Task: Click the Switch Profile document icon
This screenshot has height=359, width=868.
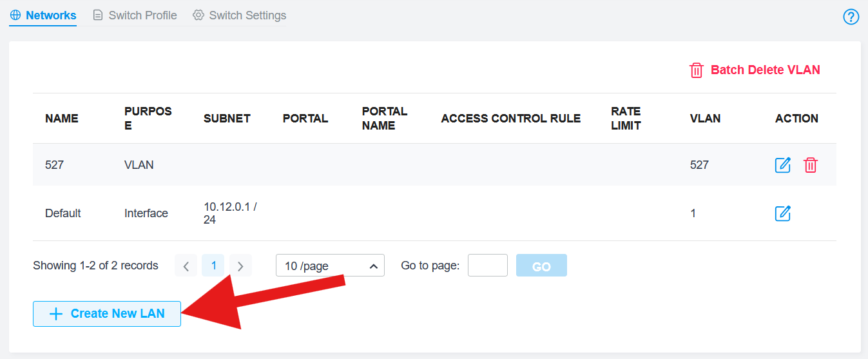Action: tap(98, 15)
